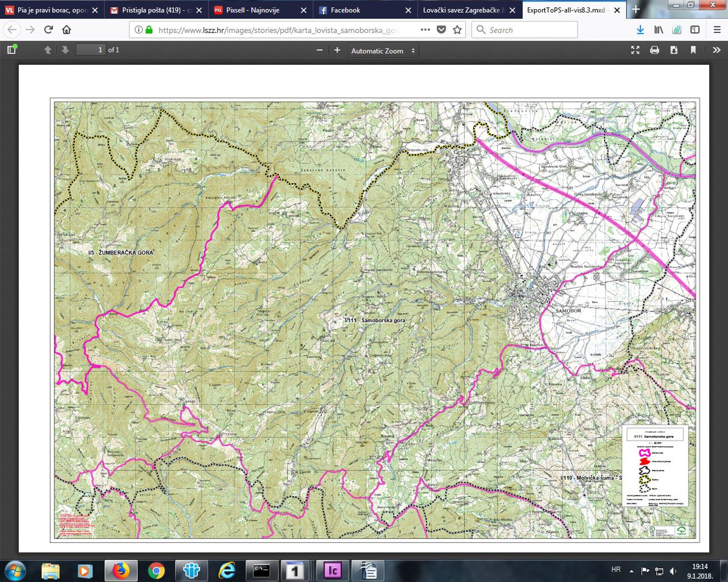Open PDF viewer bookmark current view
This screenshot has height=582, width=728.
point(693,50)
